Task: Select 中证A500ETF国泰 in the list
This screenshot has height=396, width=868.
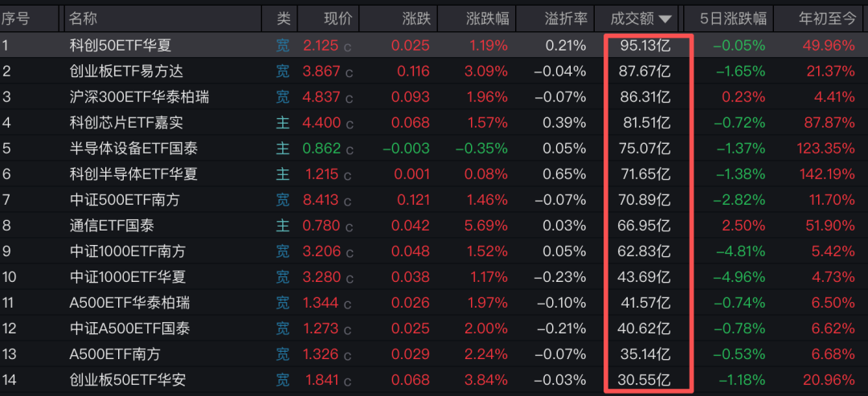Action: (x=129, y=329)
